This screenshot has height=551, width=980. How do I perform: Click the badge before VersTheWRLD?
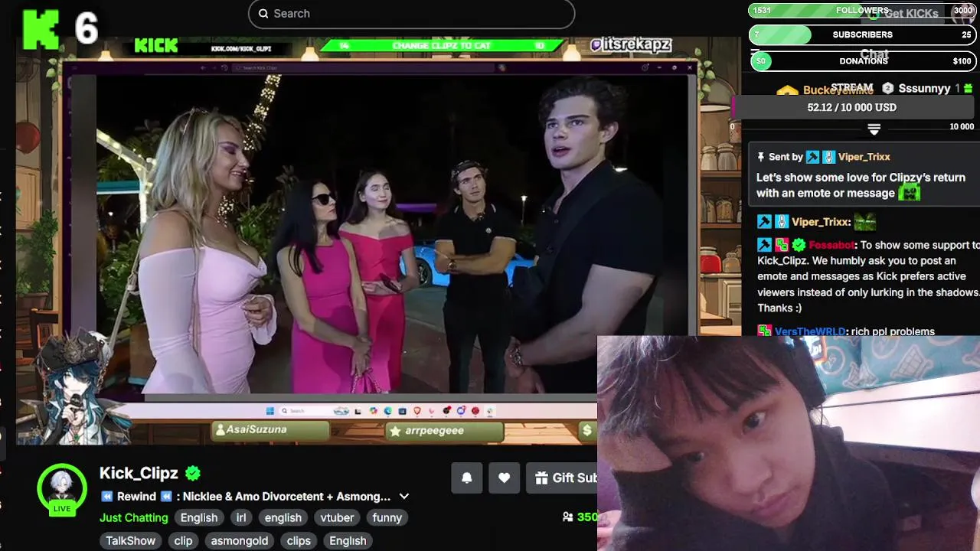pos(764,331)
